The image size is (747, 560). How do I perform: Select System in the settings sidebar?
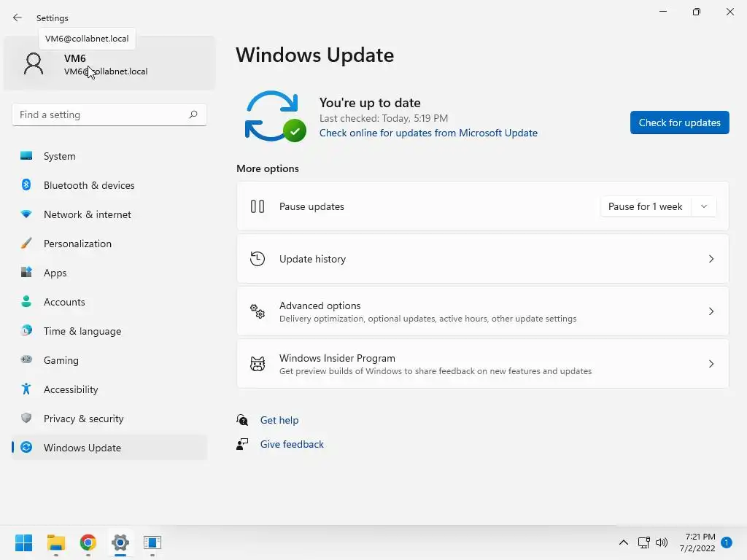109,156
